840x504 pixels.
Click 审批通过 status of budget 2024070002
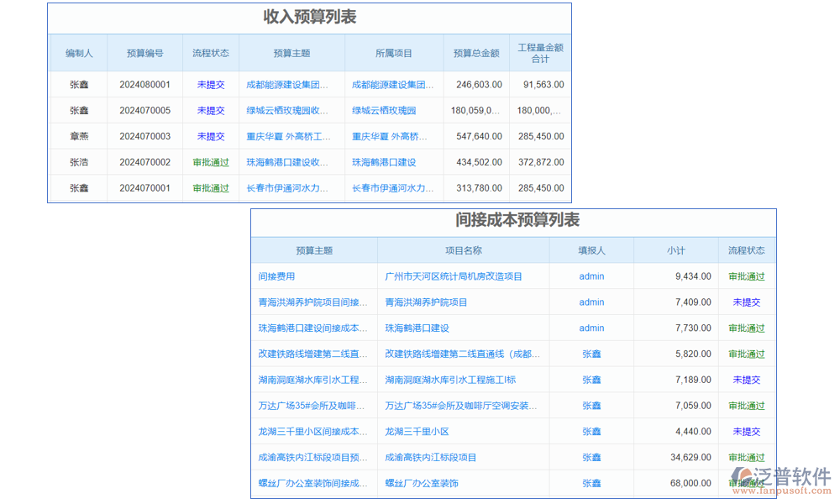[210, 162]
